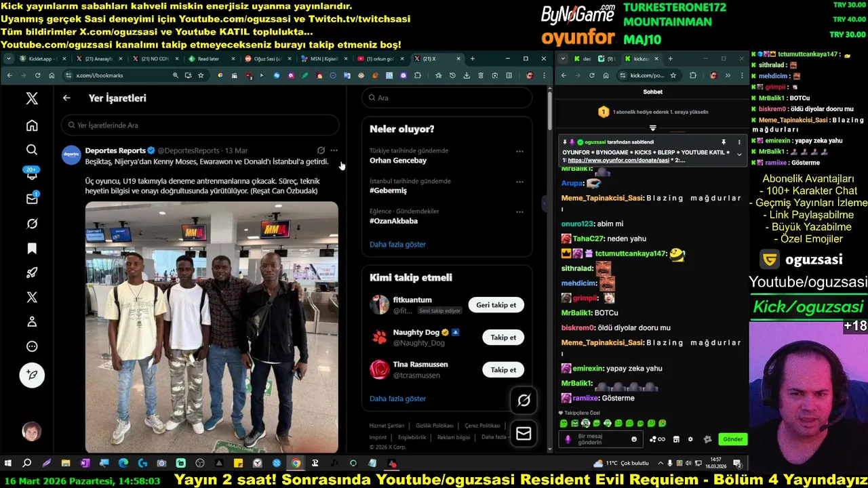Screen dimensions: 868x488
Task: Click Kick chat settings gear icon
Action: pyautogui.click(x=690, y=439)
